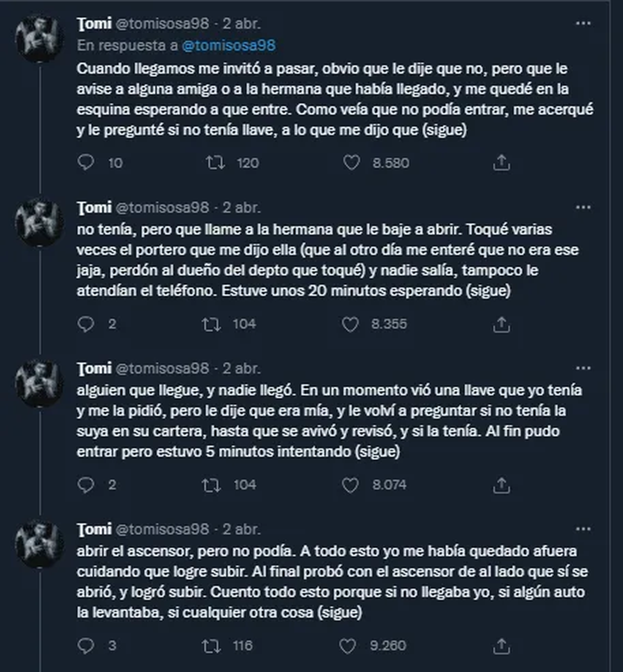Like the tweet with 8.355 likes
This screenshot has height=672, width=623.
(x=350, y=324)
